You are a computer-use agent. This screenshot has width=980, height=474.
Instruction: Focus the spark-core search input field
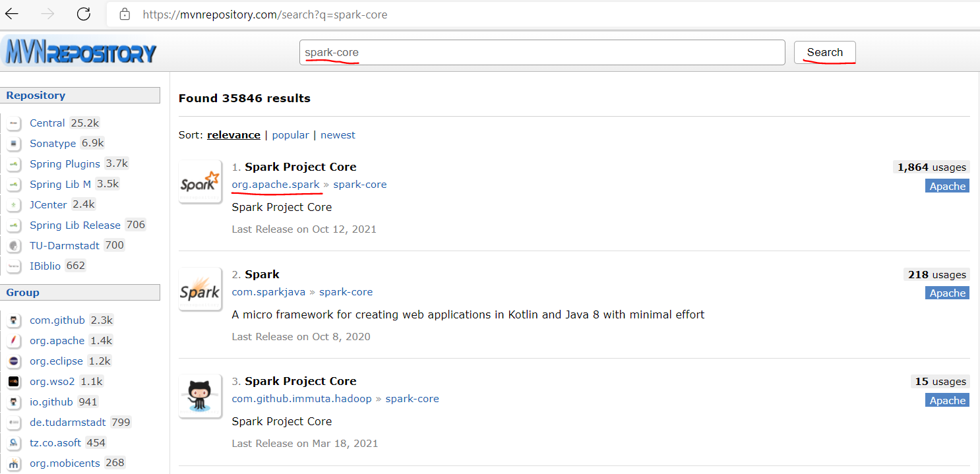pyautogui.click(x=542, y=53)
